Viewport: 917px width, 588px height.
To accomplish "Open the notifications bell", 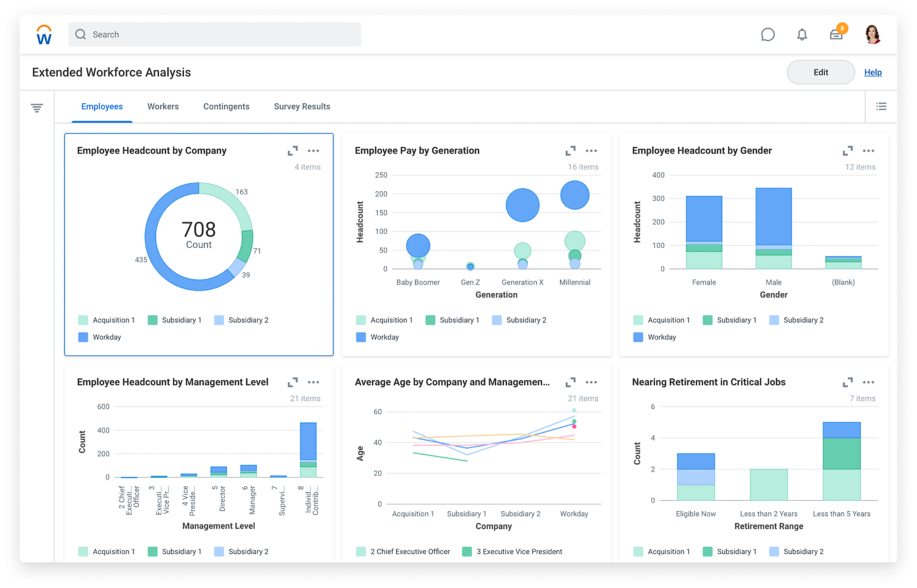I will point(802,34).
